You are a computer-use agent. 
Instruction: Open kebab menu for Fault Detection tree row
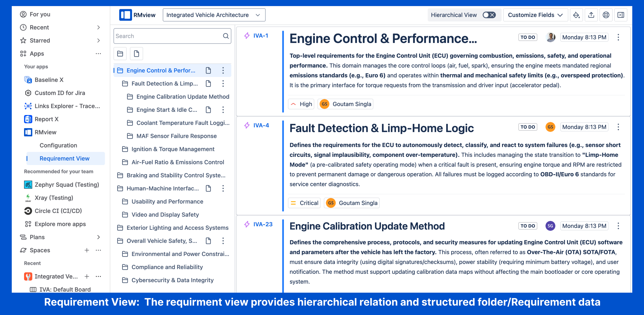(223, 84)
